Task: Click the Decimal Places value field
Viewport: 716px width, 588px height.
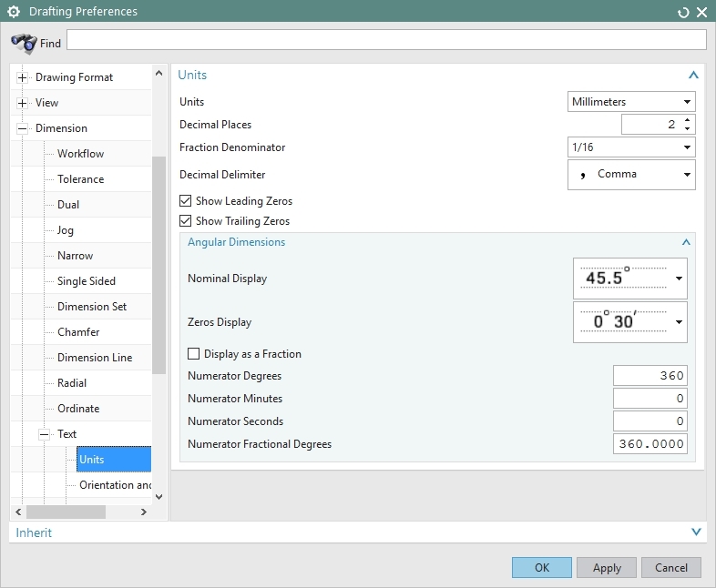Action: coord(650,125)
